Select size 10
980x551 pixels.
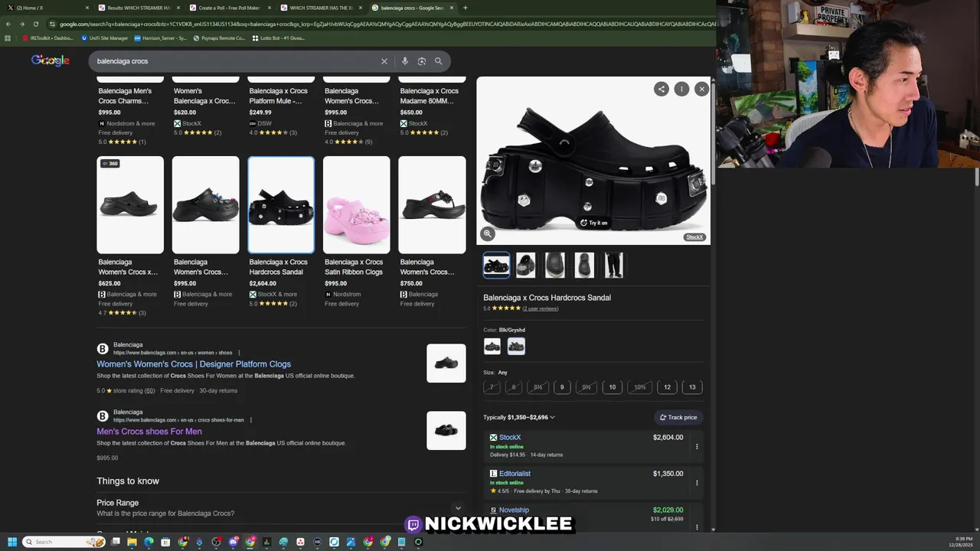pos(612,387)
